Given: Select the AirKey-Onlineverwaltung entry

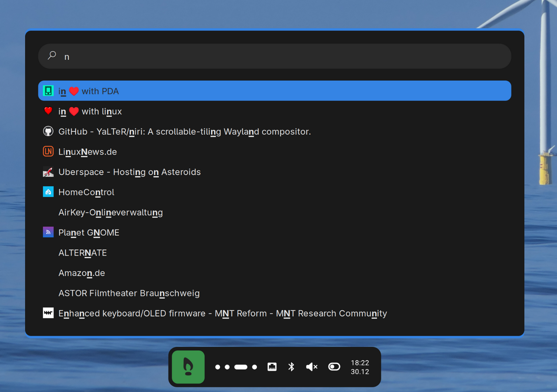Looking at the screenshot, I should pos(111,212).
